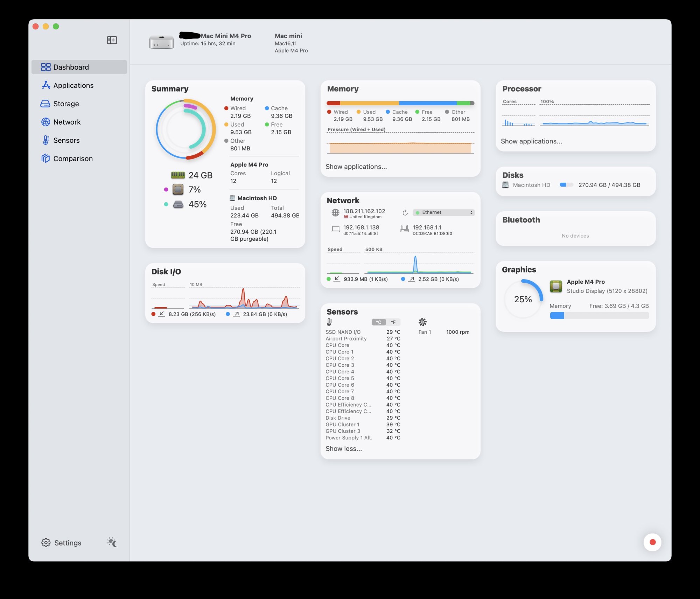Go to the Comparison section
The width and height of the screenshot is (700, 599).
73,159
